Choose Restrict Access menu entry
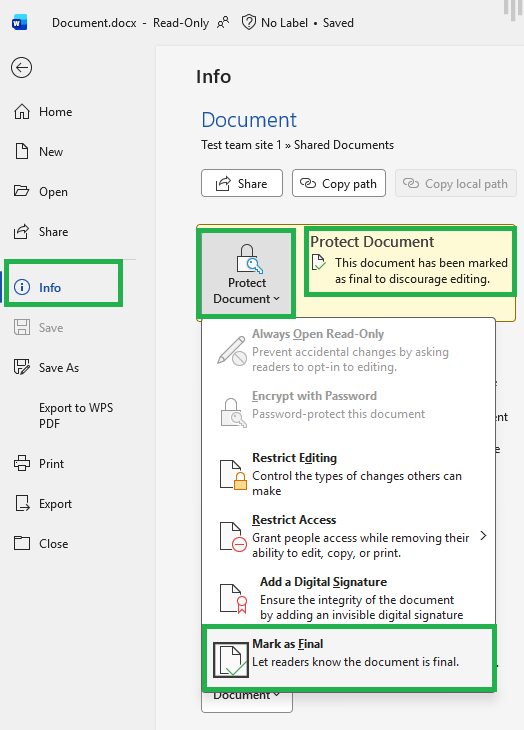The width and height of the screenshot is (524, 730). [349, 536]
